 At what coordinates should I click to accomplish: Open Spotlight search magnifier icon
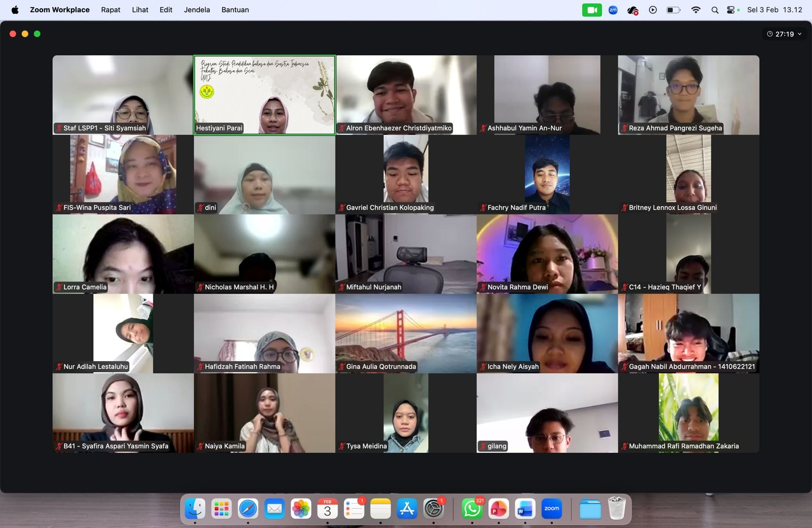point(715,10)
